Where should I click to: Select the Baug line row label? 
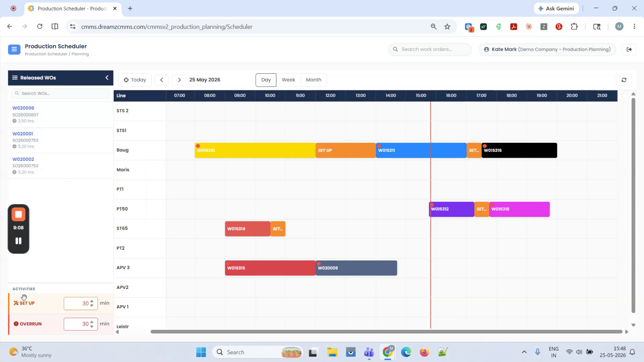123,150
